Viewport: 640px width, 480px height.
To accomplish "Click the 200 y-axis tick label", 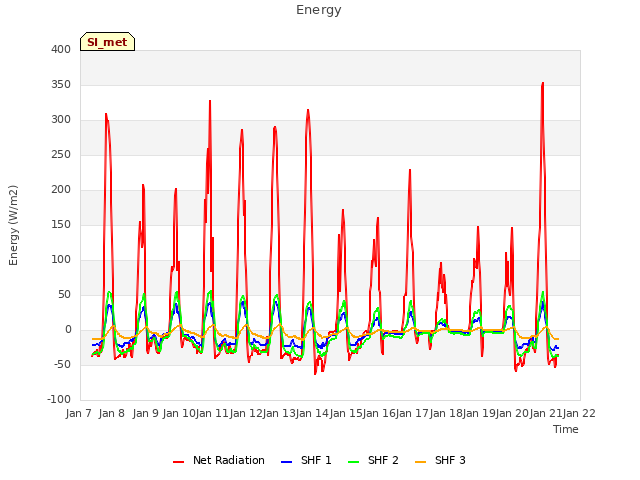I will point(61,190).
